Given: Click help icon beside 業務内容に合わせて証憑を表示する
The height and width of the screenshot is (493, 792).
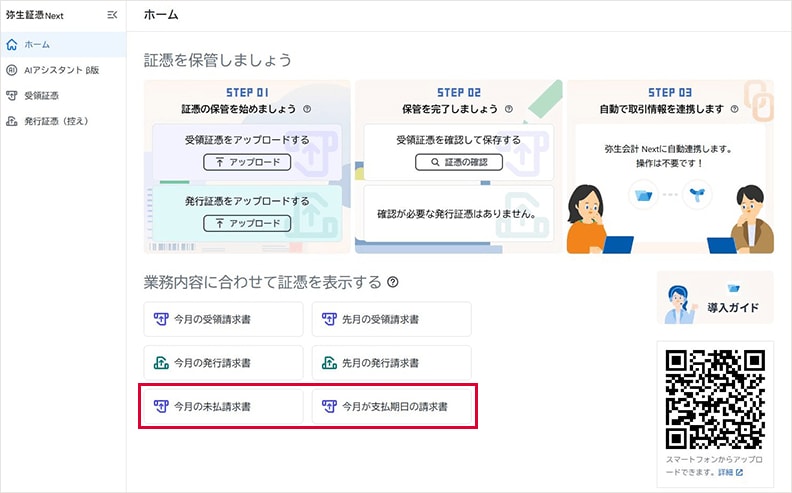Looking at the screenshot, I should click(393, 283).
